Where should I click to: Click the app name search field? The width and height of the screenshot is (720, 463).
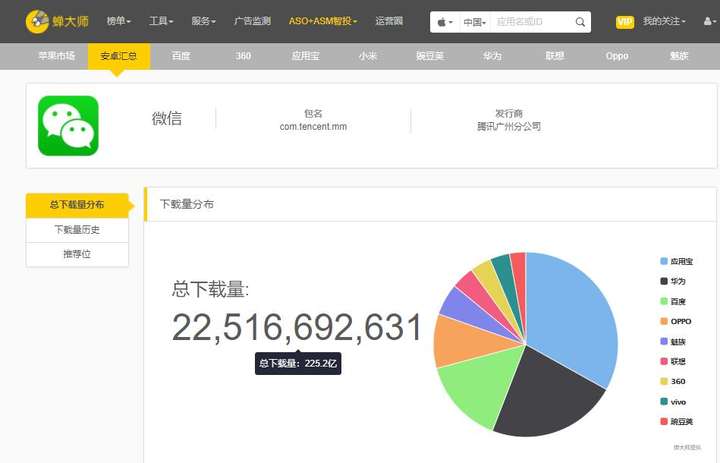pos(532,22)
